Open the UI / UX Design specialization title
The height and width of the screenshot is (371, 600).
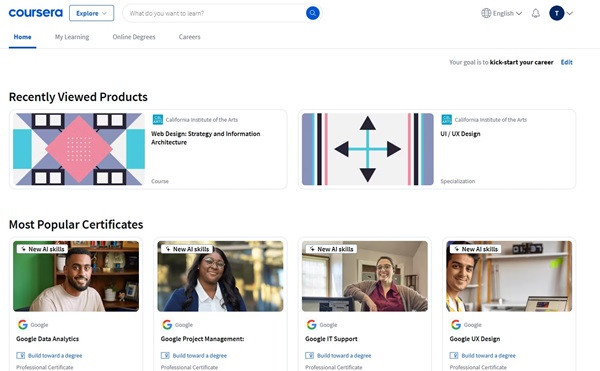[x=460, y=134]
